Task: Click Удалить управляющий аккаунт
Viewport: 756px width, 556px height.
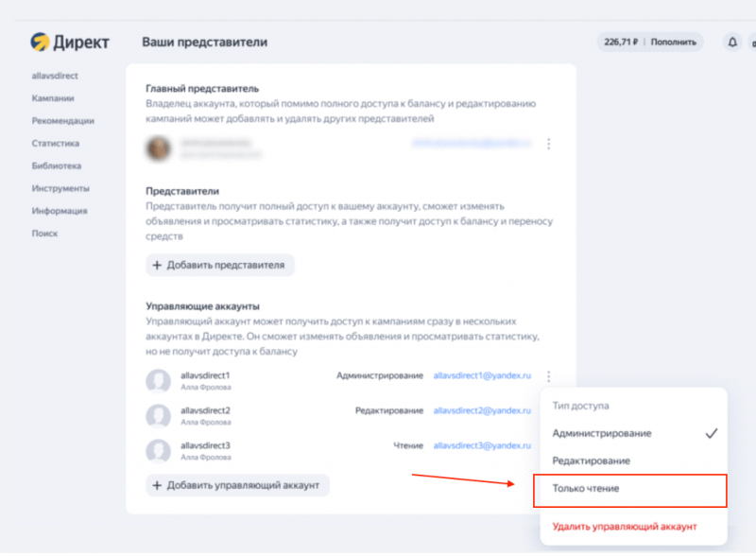Action: click(624, 526)
